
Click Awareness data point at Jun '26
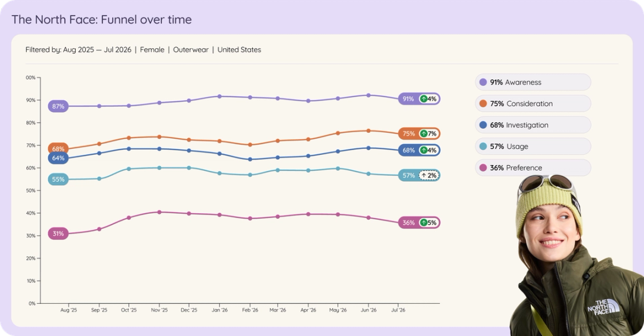pyautogui.click(x=369, y=95)
